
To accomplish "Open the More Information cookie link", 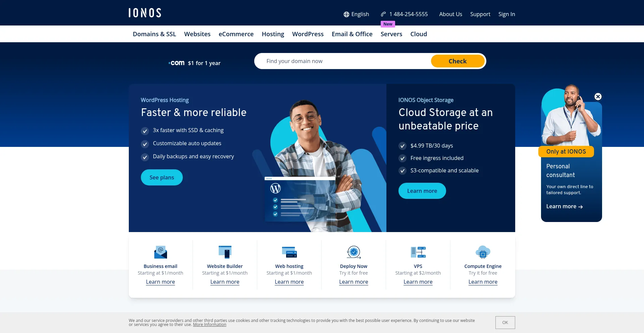I will coord(209,325).
